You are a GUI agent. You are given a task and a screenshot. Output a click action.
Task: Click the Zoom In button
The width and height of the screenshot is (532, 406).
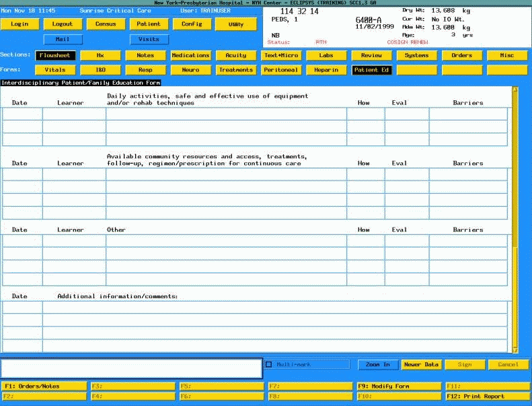point(377,365)
